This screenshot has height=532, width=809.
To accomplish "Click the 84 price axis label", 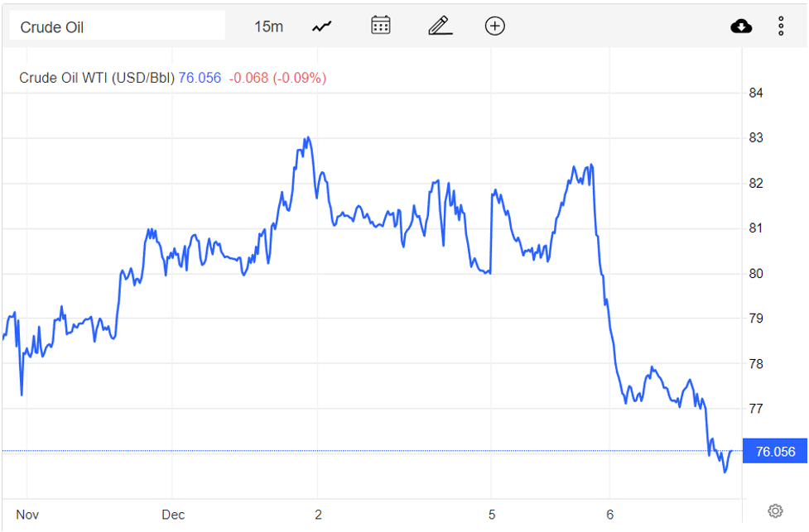I will (756, 93).
